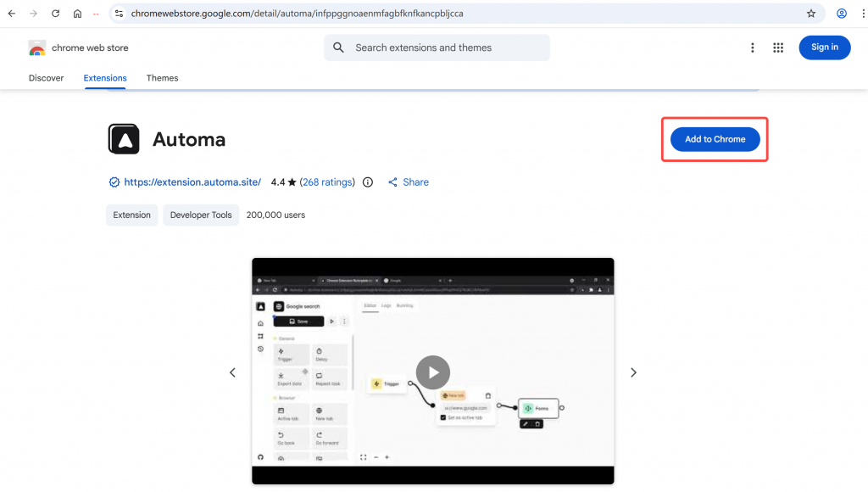Click the Automa extension logo
868x492 pixels.
coord(124,139)
